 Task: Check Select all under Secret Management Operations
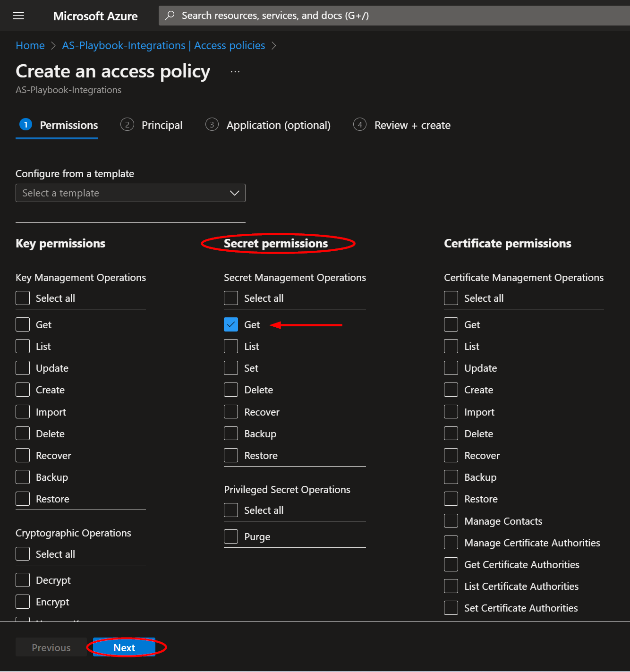(x=231, y=298)
